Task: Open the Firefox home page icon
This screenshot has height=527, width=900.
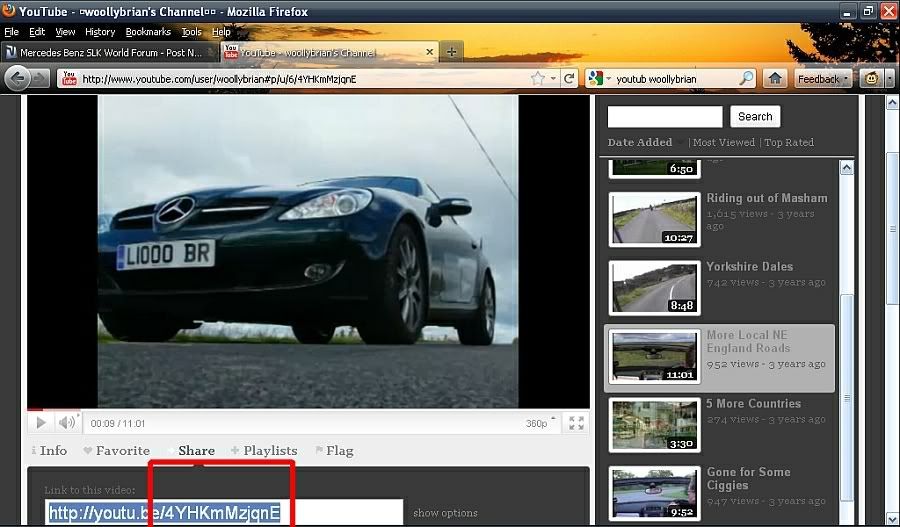Action: click(775, 79)
